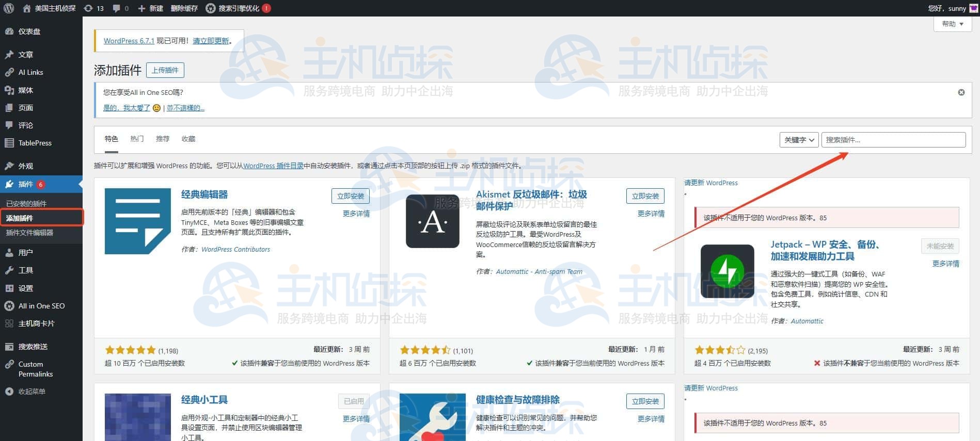
Task: Open WordPress Contributors author link
Action: pos(235,249)
